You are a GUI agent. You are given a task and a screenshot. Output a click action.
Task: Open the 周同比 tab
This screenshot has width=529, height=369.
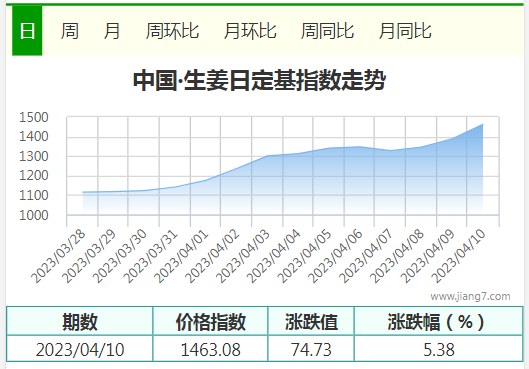pos(327,31)
